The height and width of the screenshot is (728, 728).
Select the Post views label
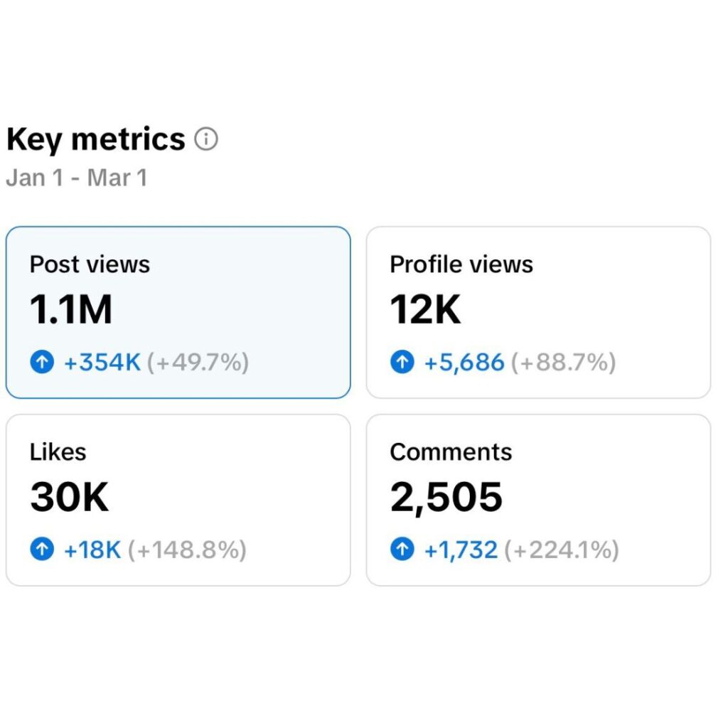[90, 264]
